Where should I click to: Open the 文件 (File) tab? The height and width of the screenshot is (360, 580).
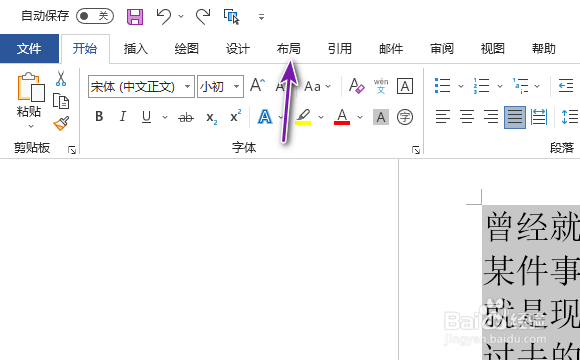(x=29, y=48)
